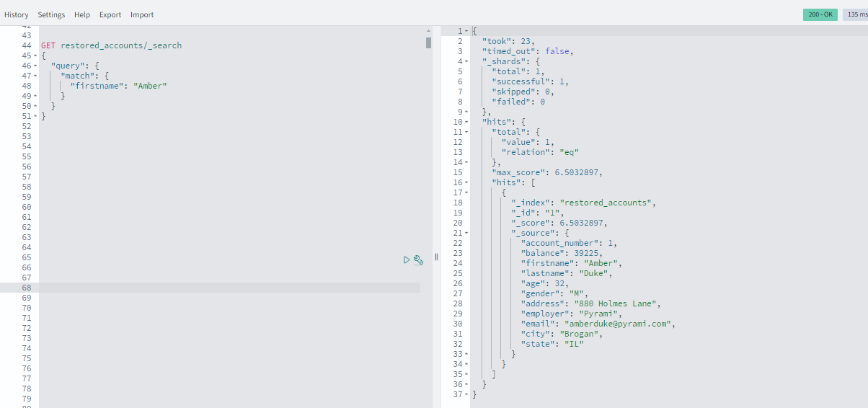
Task: Click the "value": 1 line
Action: [528, 142]
